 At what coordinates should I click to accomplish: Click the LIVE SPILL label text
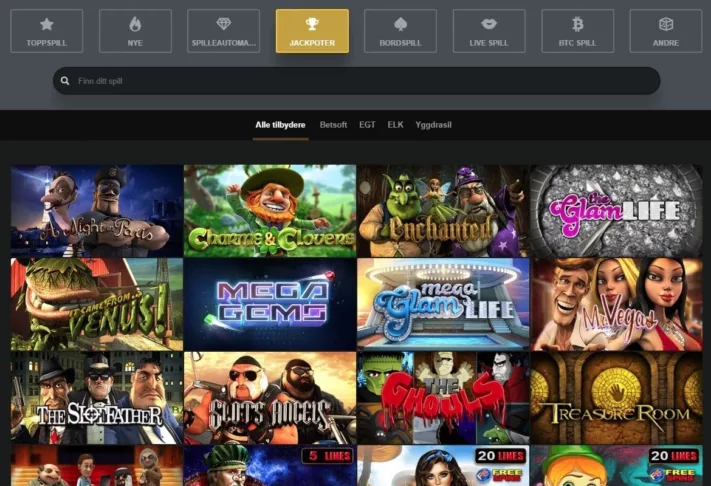(489, 43)
